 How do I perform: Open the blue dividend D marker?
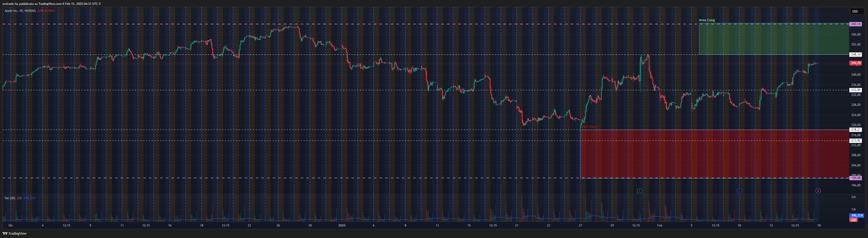coord(739,191)
